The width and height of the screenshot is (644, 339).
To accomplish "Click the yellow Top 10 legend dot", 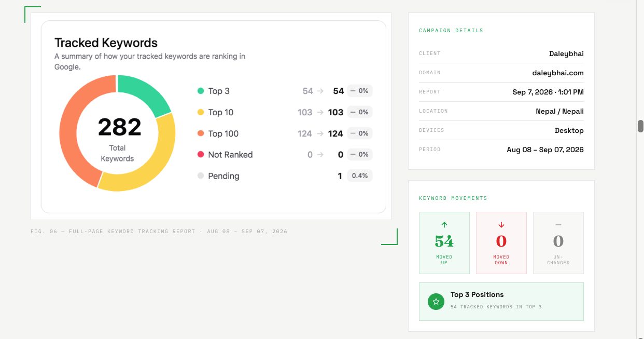I will tap(201, 112).
